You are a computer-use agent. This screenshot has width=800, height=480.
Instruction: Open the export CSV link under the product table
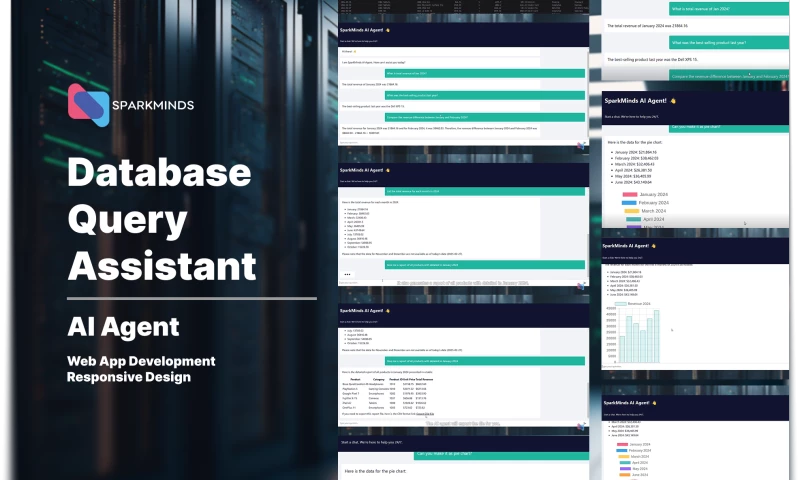pos(425,414)
